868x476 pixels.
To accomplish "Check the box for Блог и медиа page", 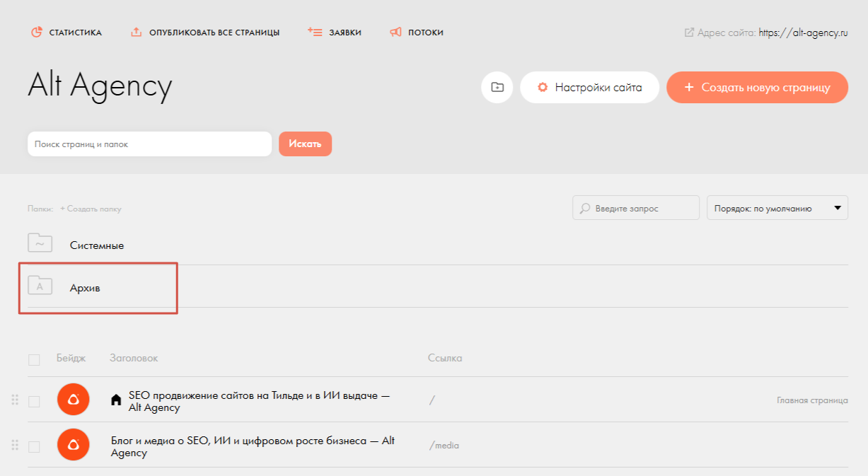I will click(x=34, y=447).
